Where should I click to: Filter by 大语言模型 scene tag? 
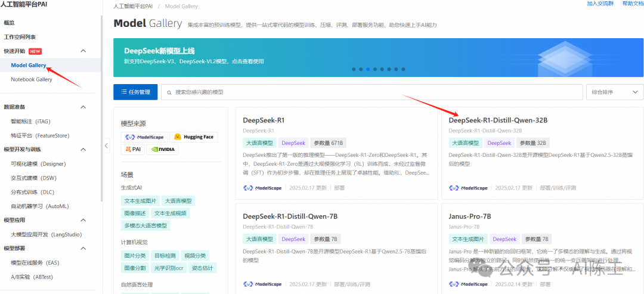coord(178,201)
